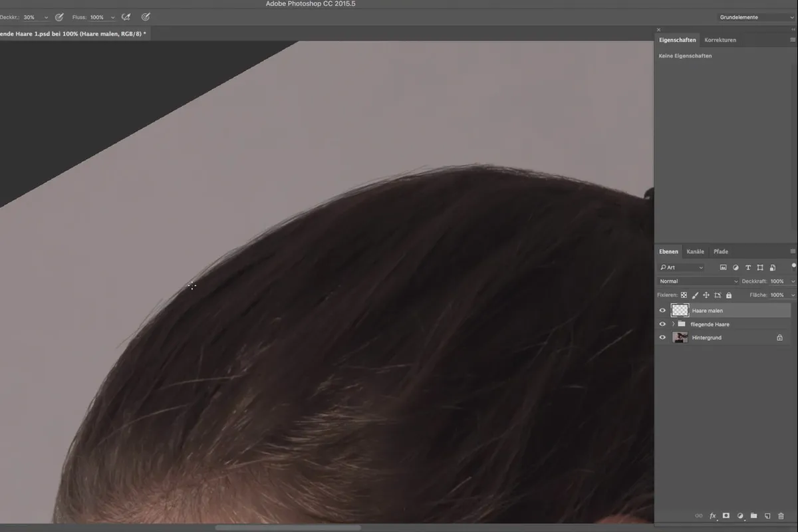The image size is (798, 532).
Task: Lock image pixels brush icon
Action: [x=695, y=295]
